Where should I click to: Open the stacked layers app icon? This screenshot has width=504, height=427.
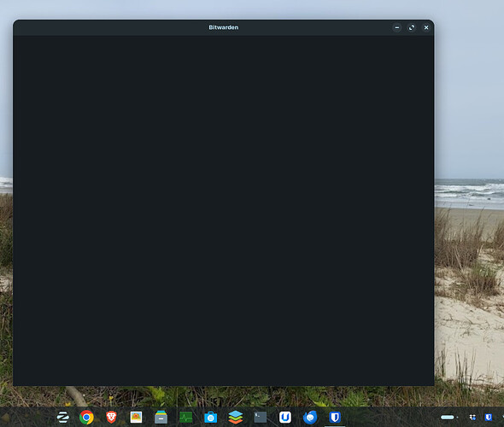236,418
